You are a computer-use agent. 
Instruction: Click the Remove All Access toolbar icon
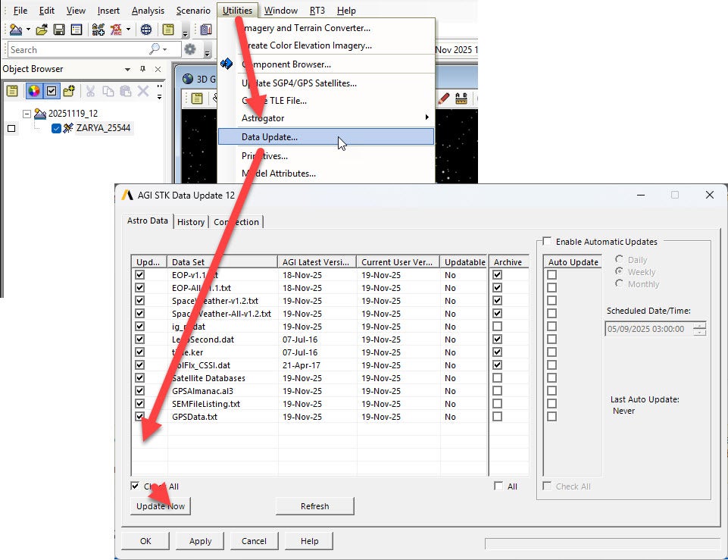tap(116, 30)
